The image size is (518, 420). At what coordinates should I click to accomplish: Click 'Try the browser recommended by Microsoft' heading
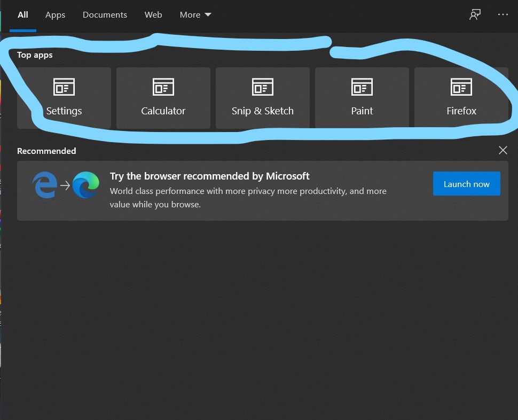[x=209, y=176]
